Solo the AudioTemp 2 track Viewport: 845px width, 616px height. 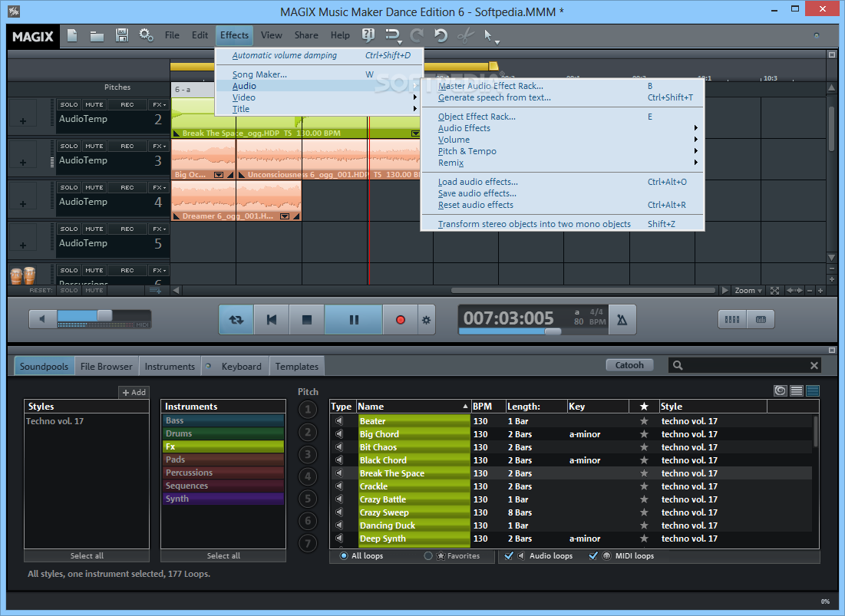tap(69, 104)
